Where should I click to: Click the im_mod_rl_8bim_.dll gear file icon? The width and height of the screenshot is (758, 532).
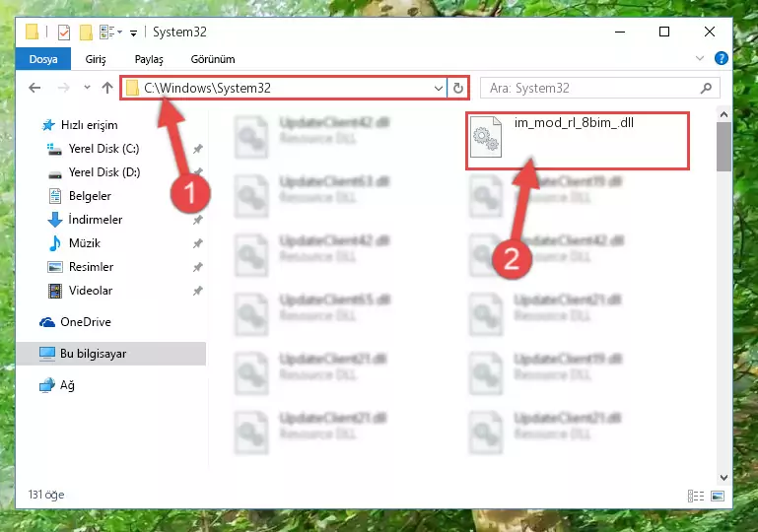click(486, 137)
